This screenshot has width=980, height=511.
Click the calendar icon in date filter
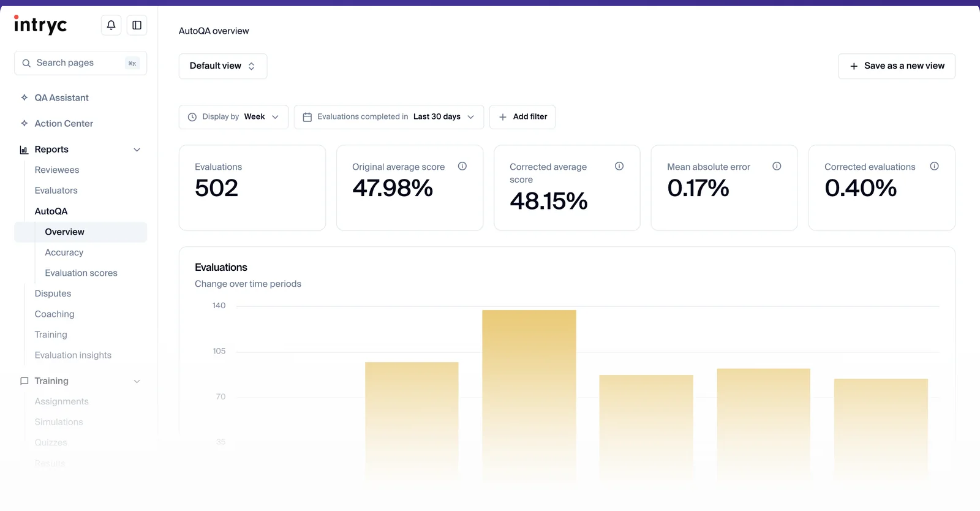coord(307,117)
